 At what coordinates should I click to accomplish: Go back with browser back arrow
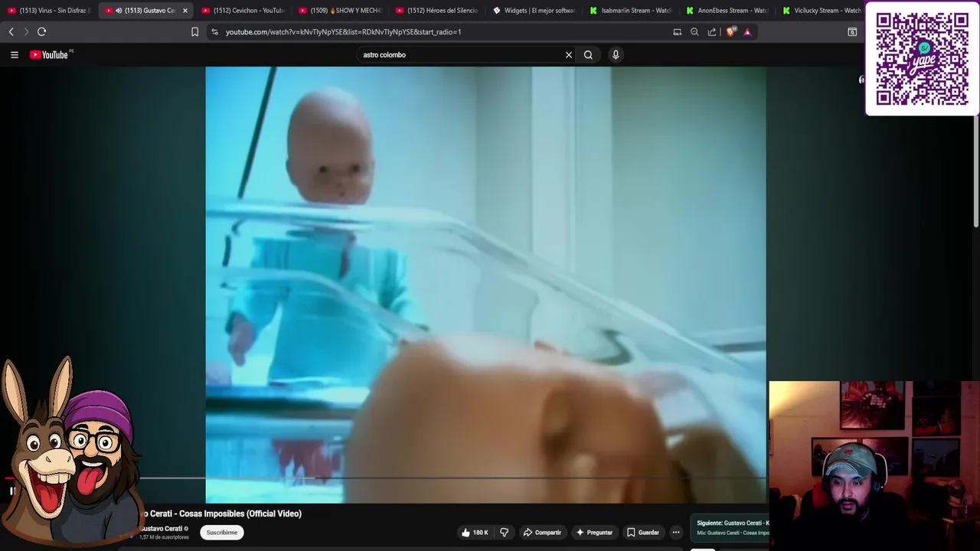click(11, 31)
